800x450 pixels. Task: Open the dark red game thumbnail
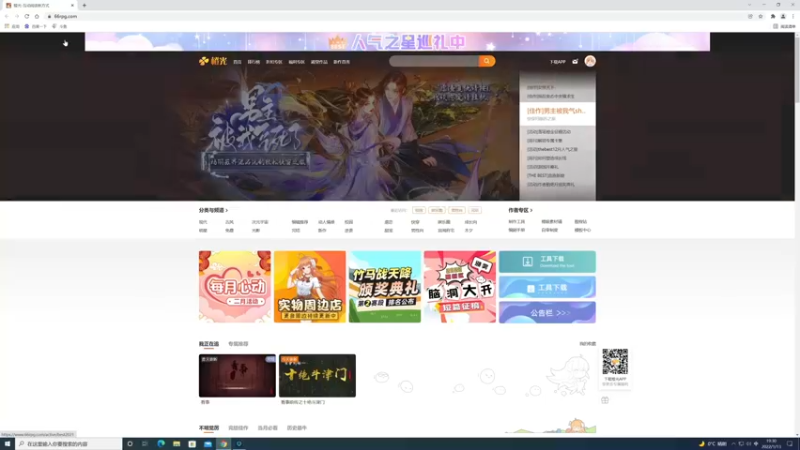pyautogui.click(x=237, y=376)
